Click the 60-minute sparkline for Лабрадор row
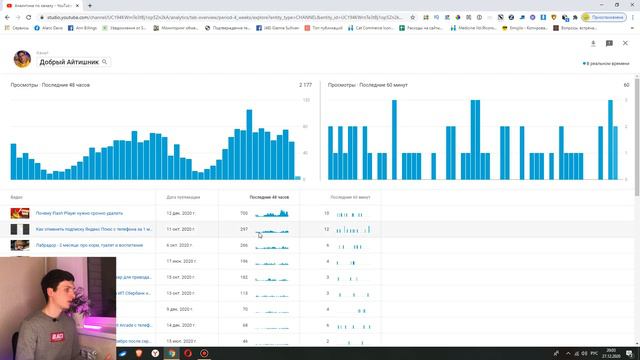The width and height of the screenshot is (640, 360). click(353, 246)
